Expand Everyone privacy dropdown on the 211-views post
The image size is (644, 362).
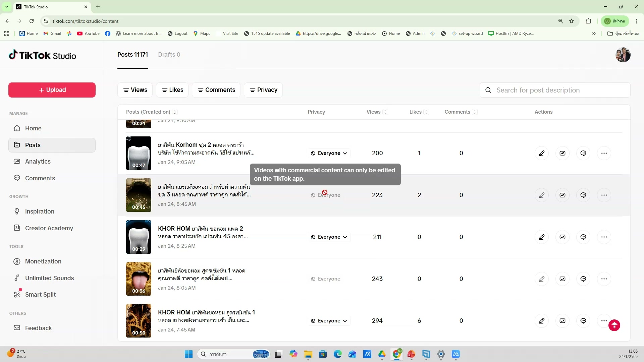point(329,237)
